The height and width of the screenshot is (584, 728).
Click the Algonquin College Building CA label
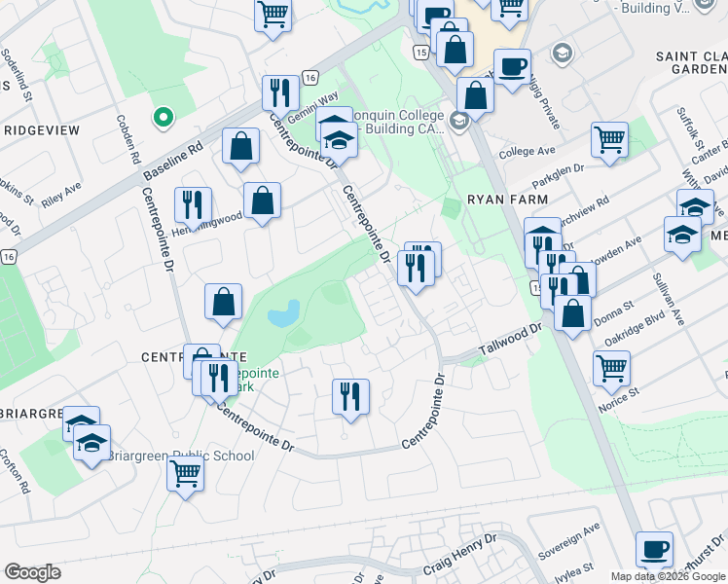tap(398, 122)
